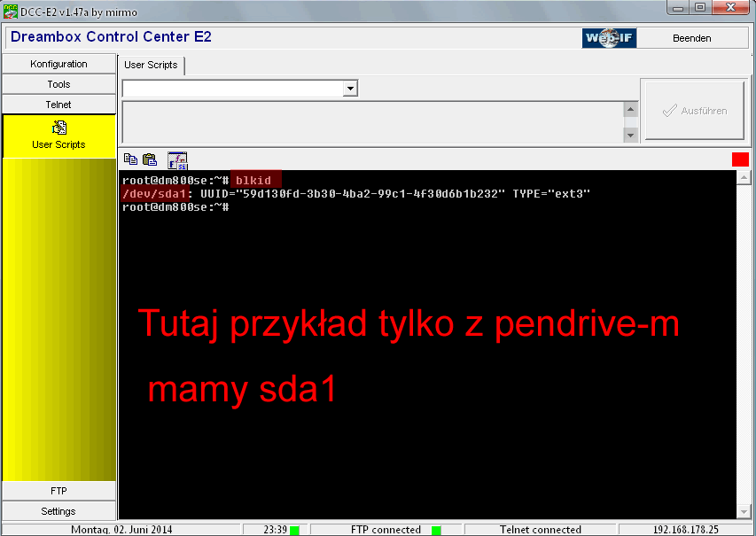Open the Konfiguration section
This screenshot has height=536, width=756.
pos(58,64)
